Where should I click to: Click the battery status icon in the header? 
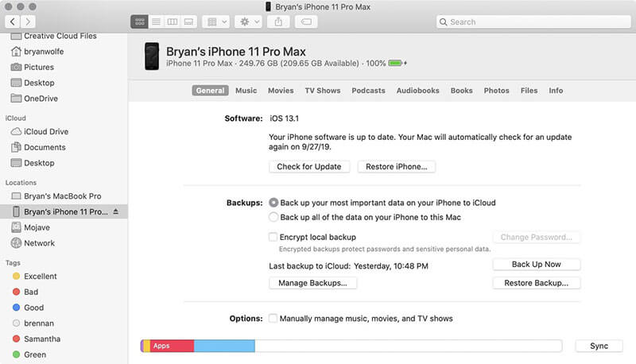click(x=397, y=64)
